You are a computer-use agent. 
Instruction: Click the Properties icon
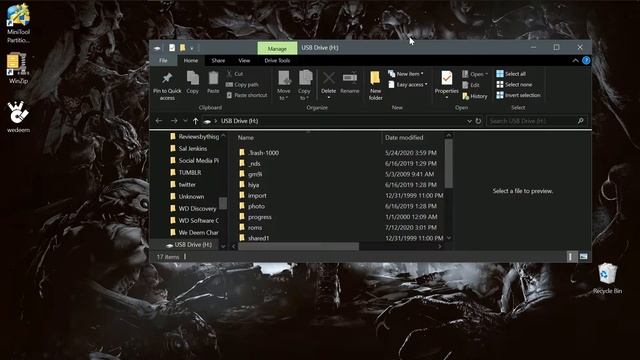point(447,78)
